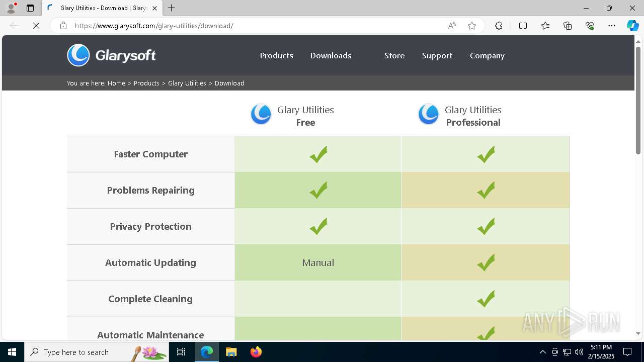Open the Collections panel
The image size is (644, 362).
click(568, 26)
